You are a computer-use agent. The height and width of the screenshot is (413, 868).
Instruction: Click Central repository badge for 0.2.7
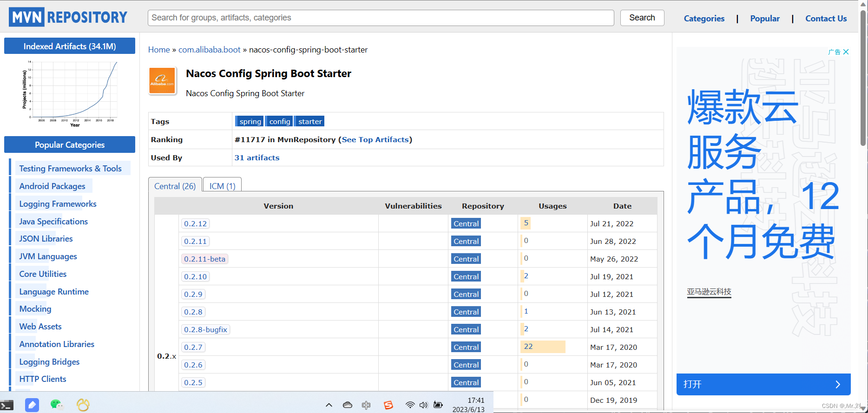[x=466, y=347]
